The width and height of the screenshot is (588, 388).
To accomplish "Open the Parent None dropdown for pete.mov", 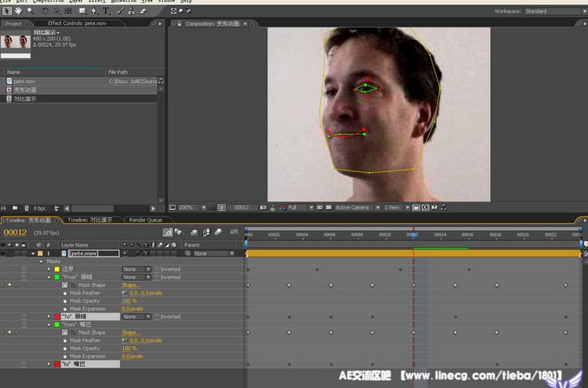I will click(x=214, y=253).
